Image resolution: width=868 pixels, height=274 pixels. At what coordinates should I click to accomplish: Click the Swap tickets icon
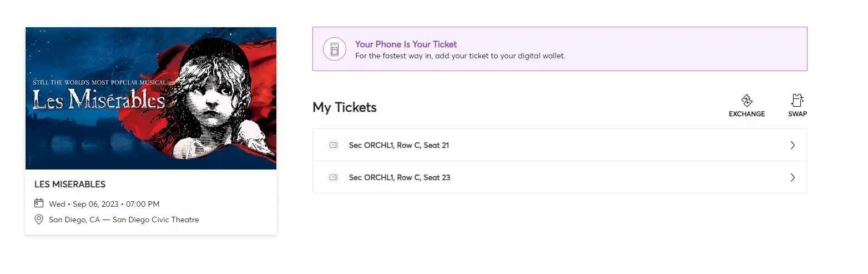click(798, 101)
